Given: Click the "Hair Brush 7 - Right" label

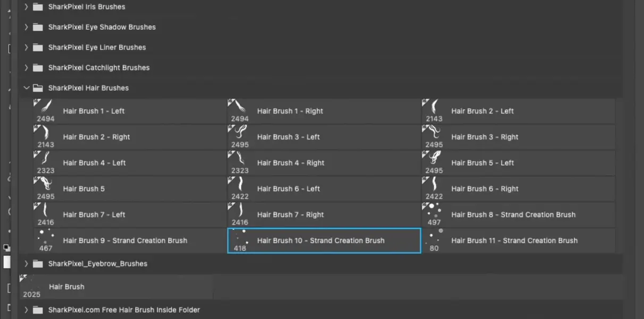Looking at the screenshot, I should 291,215.
